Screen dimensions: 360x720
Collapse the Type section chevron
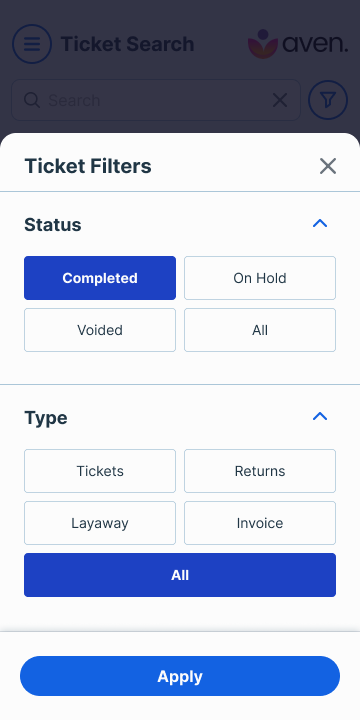pos(320,416)
